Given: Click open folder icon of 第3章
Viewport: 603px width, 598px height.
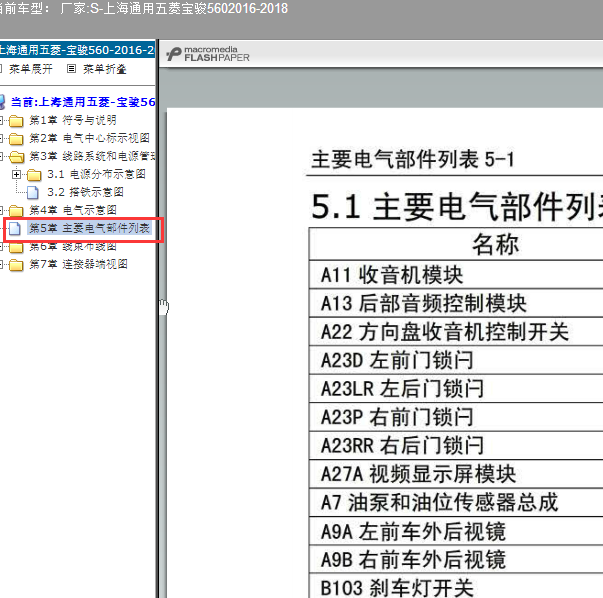Looking at the screenshot, I should (x=16, y=157).
